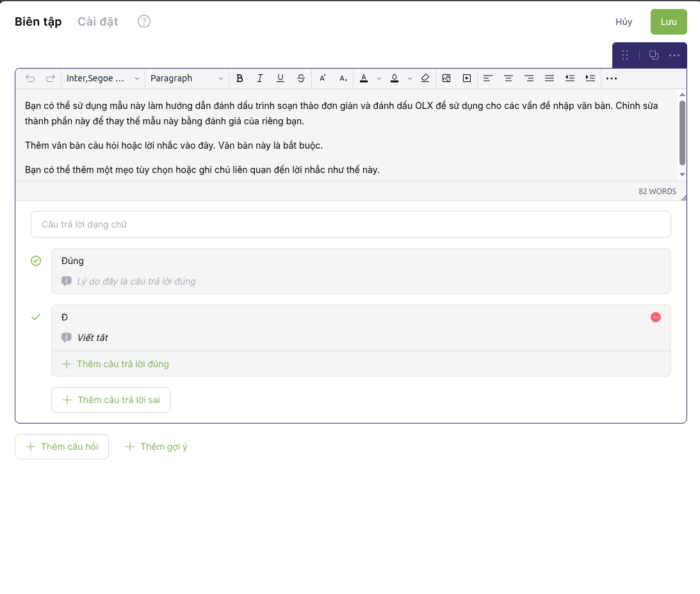Undo the last edit
This screenshot has width=700, height=594.
pos(30,79)
